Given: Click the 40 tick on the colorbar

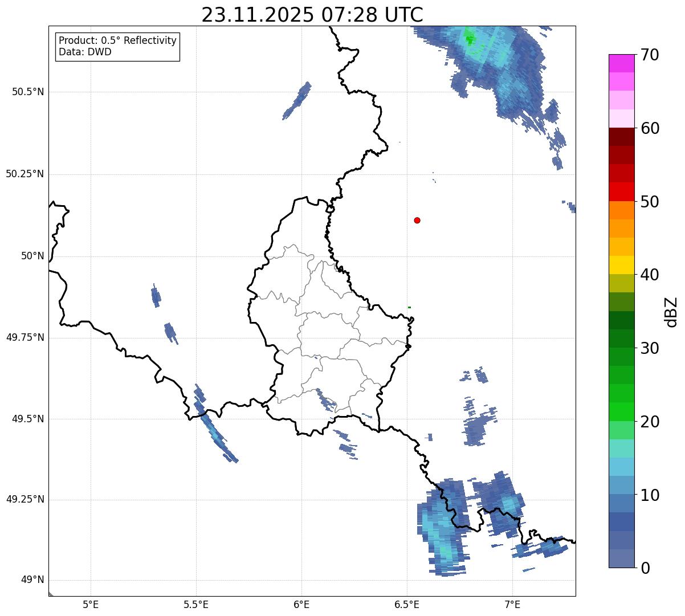Looking at the screenshot, I should point(650,275).
